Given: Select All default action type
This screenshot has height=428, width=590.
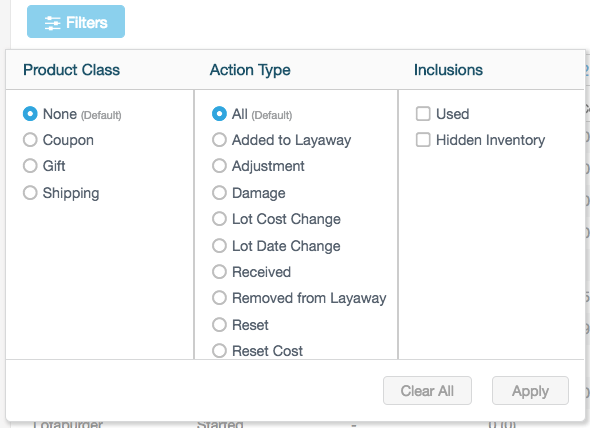Looking at the screenshot, I should click(219, 114).
